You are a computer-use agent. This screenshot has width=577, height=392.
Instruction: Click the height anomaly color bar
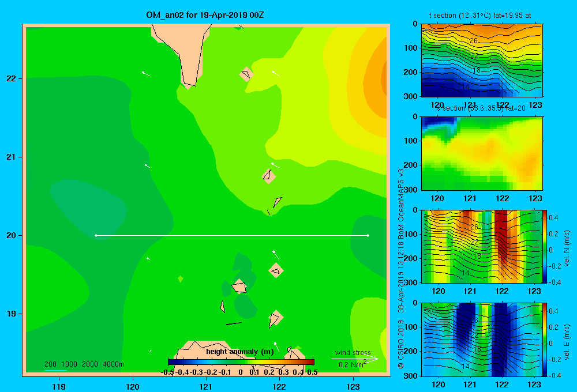tap(241, 362)
